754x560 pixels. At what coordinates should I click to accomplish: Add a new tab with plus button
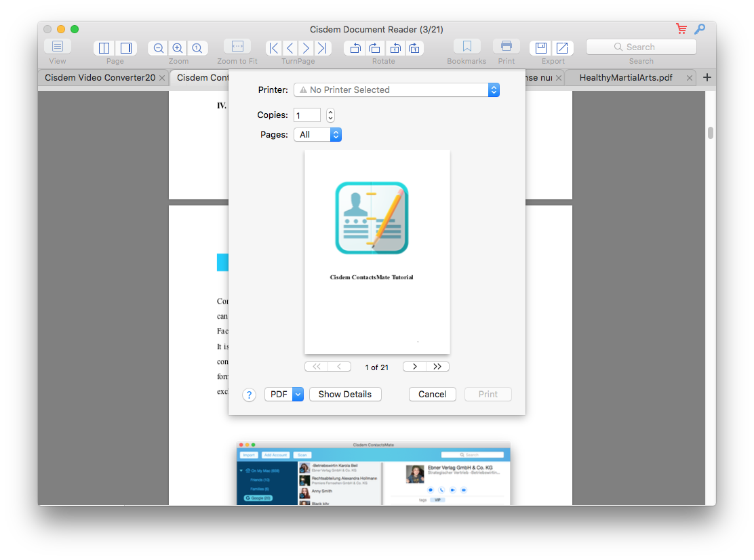pyautogui.click(x=707, y=78)
